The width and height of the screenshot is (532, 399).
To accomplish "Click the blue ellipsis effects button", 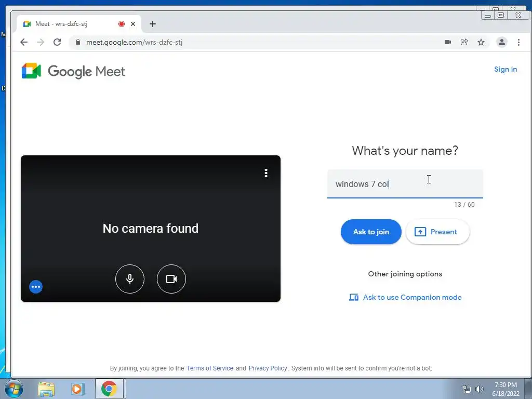I will (36, 287).
